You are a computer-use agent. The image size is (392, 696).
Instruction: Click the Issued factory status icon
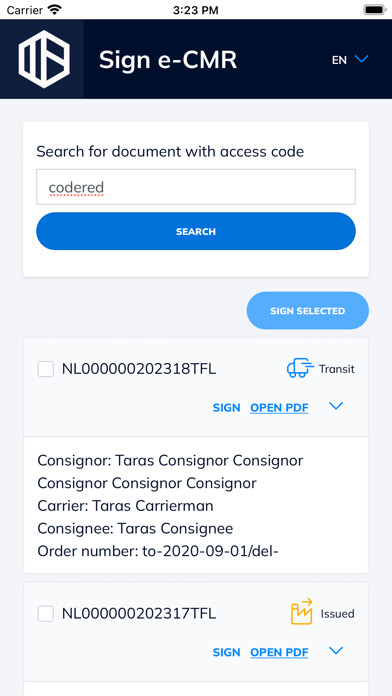tap(301, 612)
